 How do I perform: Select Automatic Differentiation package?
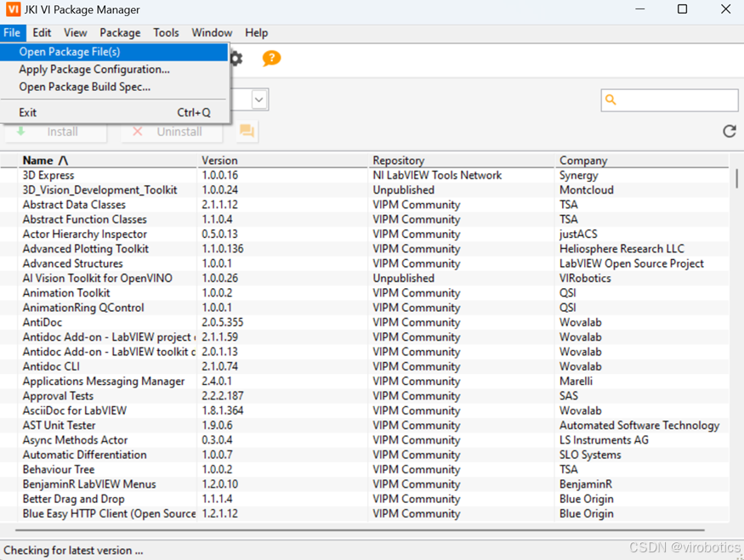(365, 455)
